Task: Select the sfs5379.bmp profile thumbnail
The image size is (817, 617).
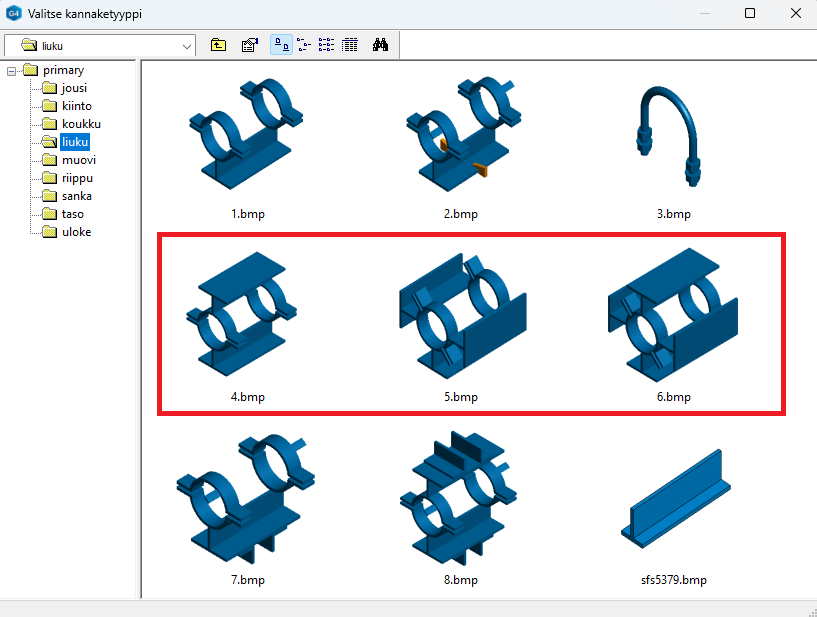Action: 673,500
